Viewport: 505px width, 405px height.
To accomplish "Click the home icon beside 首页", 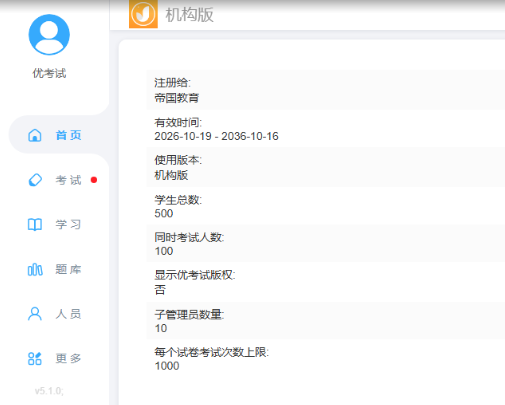I will 35,135.
